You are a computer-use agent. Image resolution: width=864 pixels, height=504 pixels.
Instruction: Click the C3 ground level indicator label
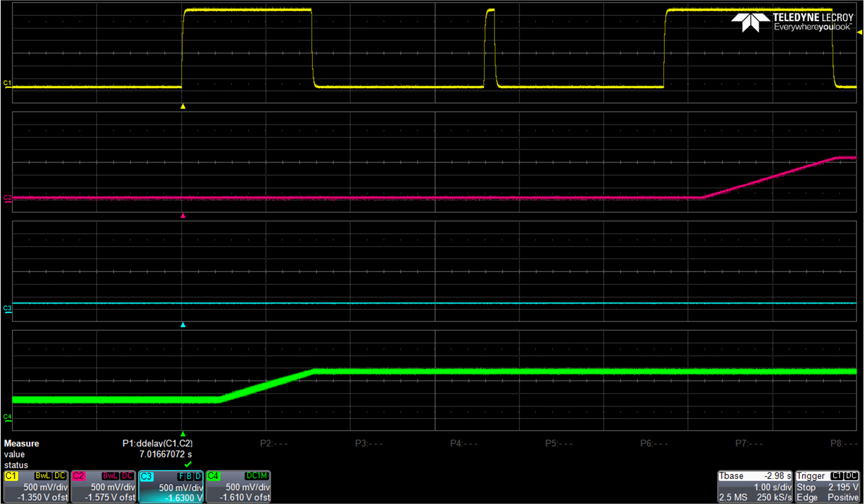click(7, 308)
